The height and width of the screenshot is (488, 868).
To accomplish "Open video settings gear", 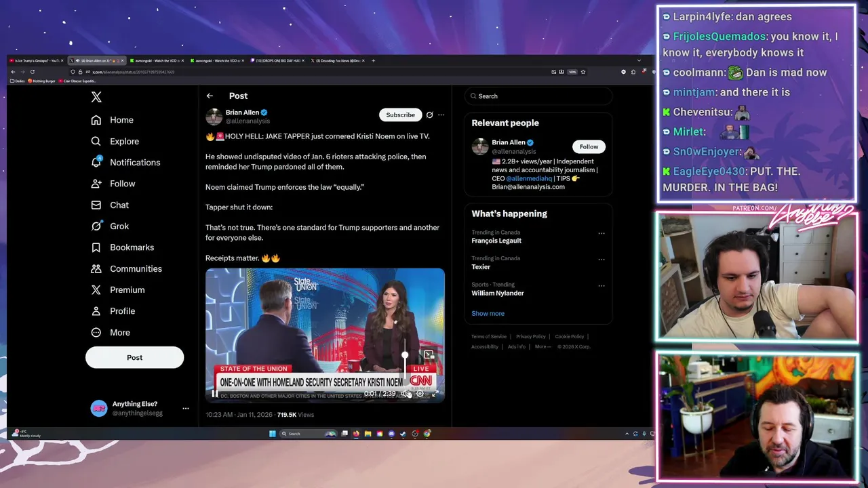I will [x=420, y=394].
